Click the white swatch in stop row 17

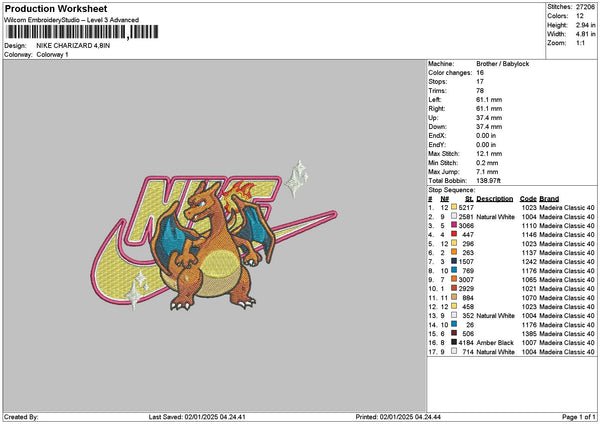454,351
